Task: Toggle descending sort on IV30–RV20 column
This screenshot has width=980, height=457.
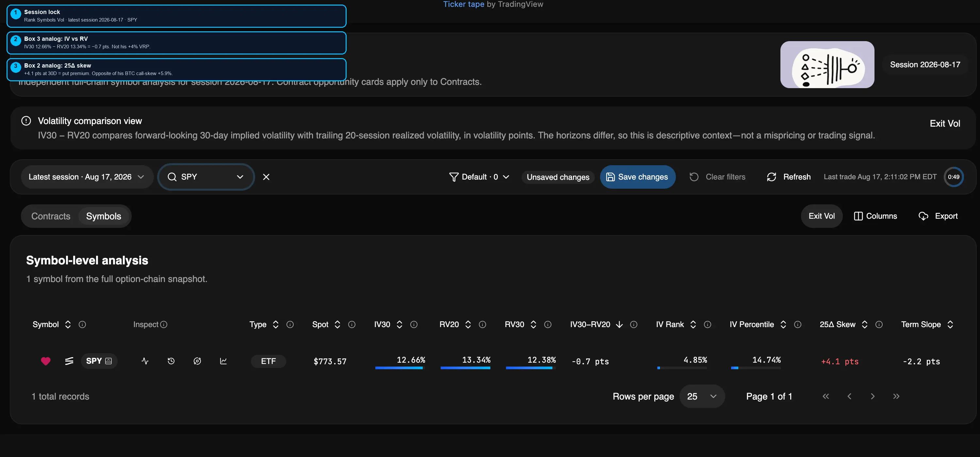Action: [x=619, y=324]
